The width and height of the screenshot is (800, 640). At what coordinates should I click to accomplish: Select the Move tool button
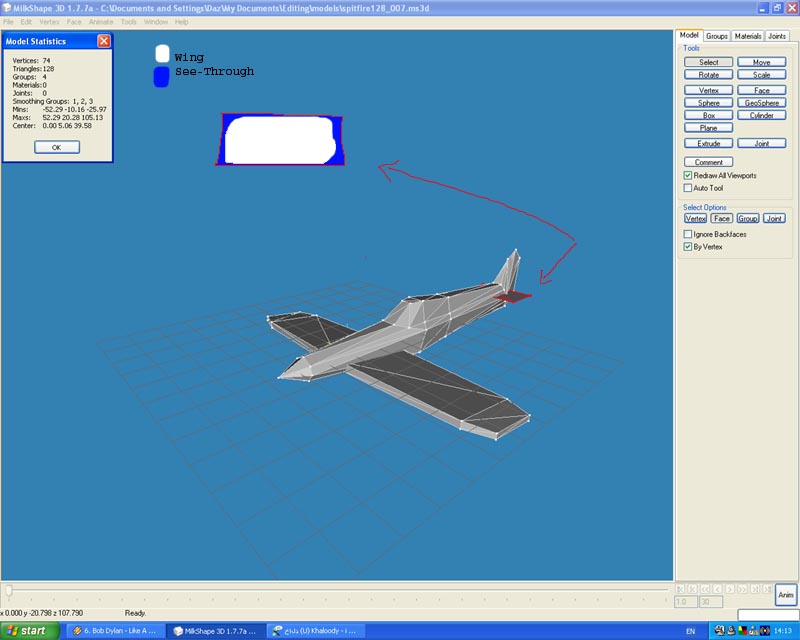click(762, 62)
